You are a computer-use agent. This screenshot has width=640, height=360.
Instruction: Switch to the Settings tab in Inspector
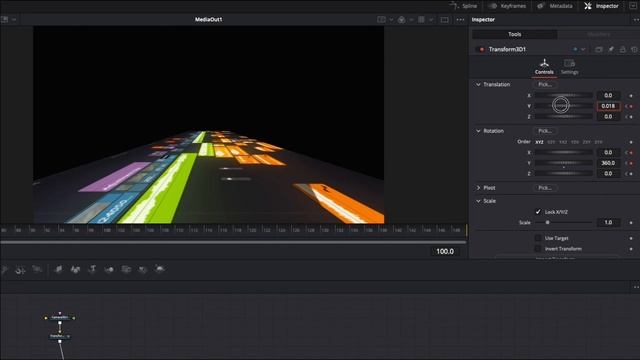[x=569, y=67]
